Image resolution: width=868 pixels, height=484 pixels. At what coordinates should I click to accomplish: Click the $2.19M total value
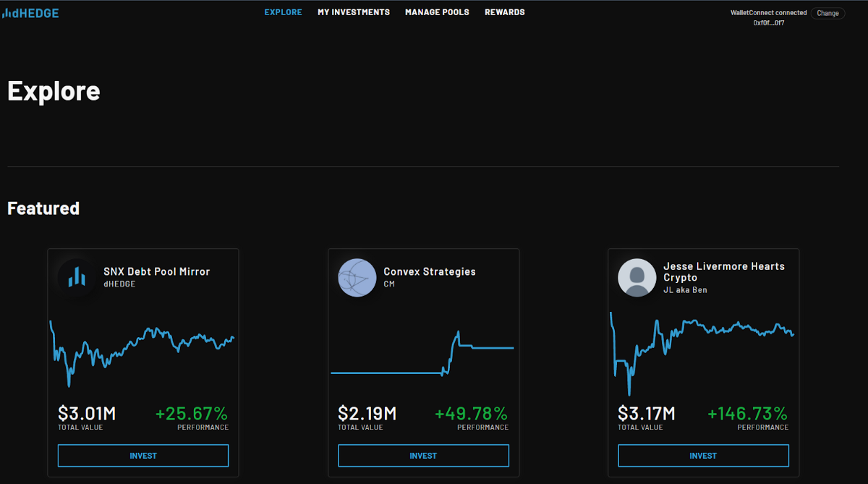pyautogui.click(x=367, y=414)
